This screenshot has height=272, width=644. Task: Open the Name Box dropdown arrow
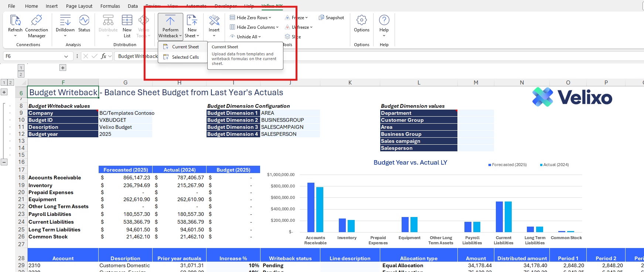pyautogui.click(x=66, y=56)
